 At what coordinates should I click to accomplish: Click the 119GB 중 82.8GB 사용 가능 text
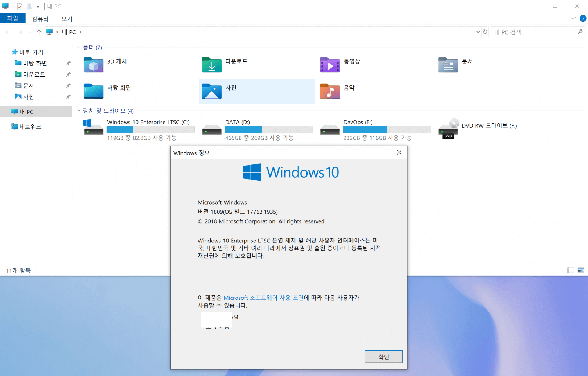[142, 138]
